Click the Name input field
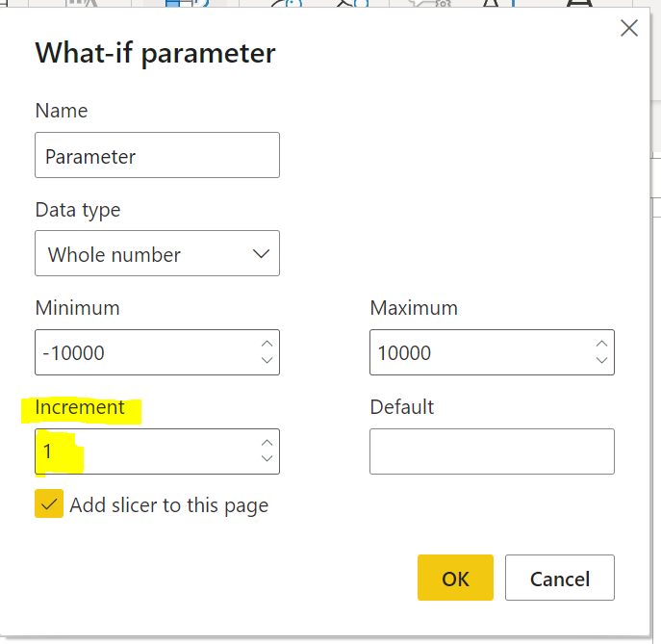Viewport: 661px width, 644px height. [x=157, y=155]
